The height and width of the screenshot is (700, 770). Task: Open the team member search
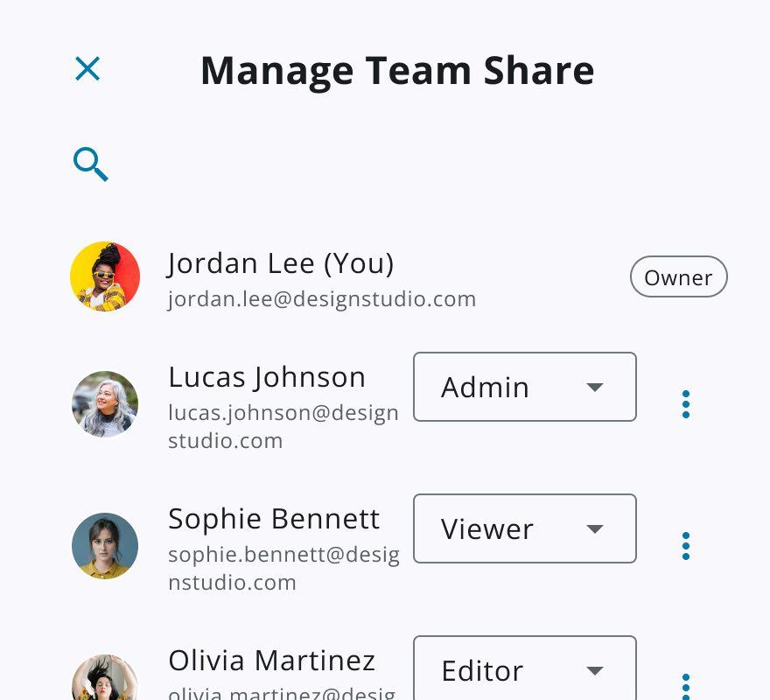click(90, 164)
